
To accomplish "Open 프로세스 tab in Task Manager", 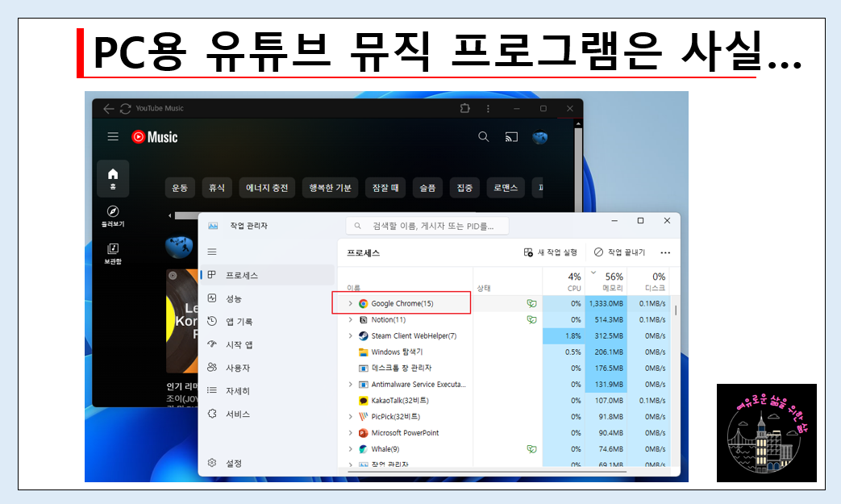I will point(269,275).
